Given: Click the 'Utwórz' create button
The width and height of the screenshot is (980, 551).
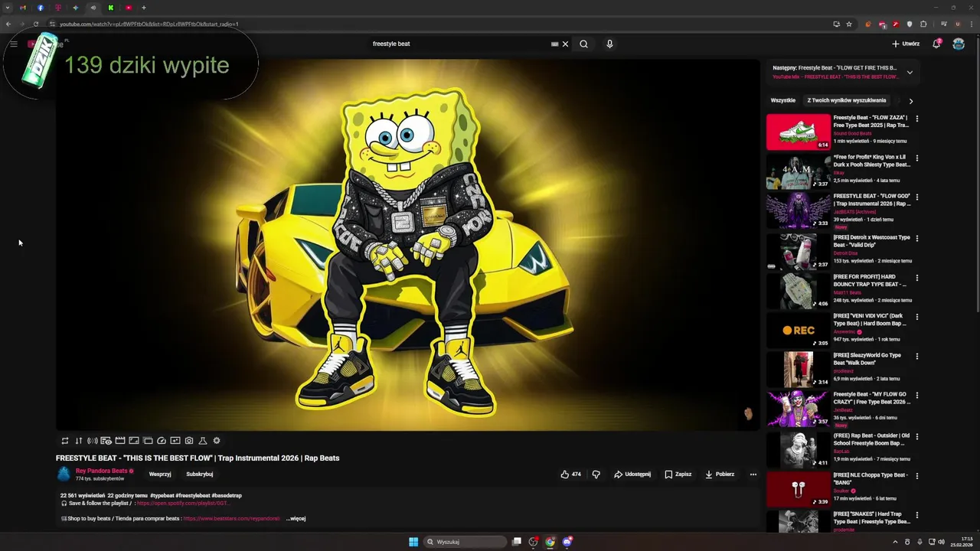Looking at the screenshot, I should tap(906, 44).
